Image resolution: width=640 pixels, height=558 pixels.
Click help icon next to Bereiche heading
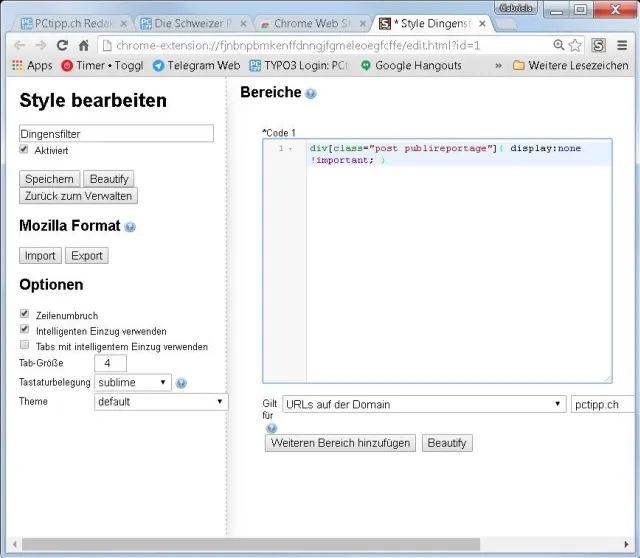point(311,94)
